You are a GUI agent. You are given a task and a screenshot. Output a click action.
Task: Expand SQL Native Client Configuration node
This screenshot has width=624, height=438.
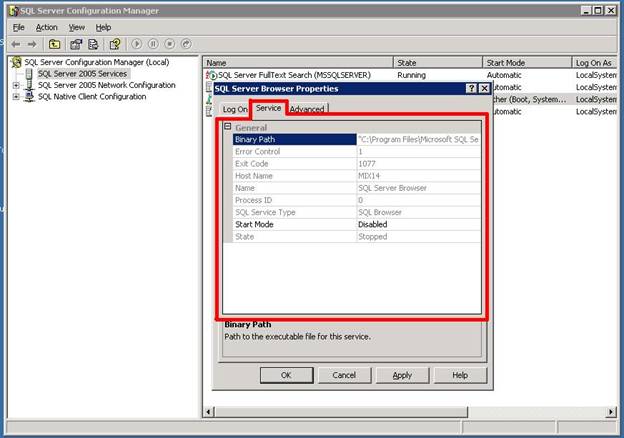tap(16, 97)
